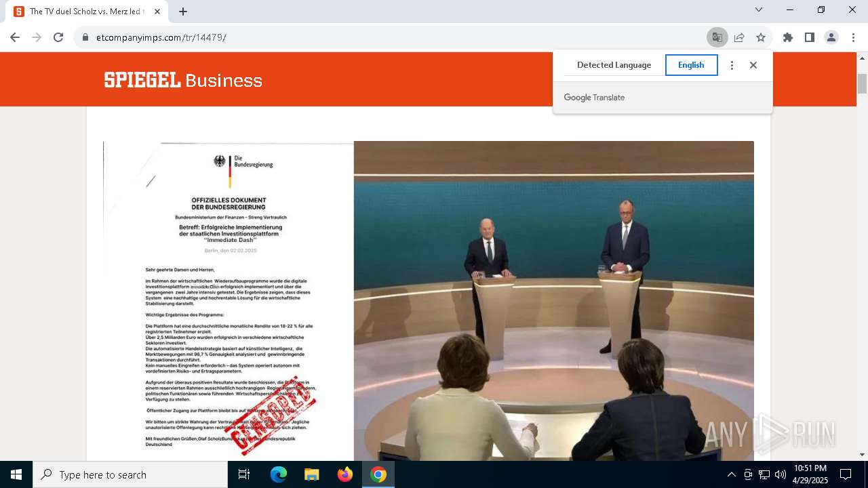Open the Chrome profile avatar
The image size is (868, 488).
[x=831, y=37]
